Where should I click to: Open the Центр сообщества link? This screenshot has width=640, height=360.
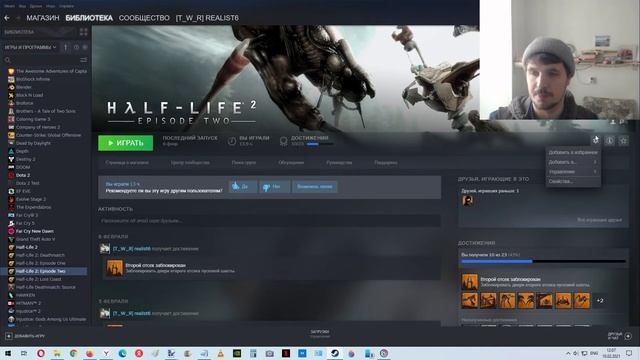[190, 162]
